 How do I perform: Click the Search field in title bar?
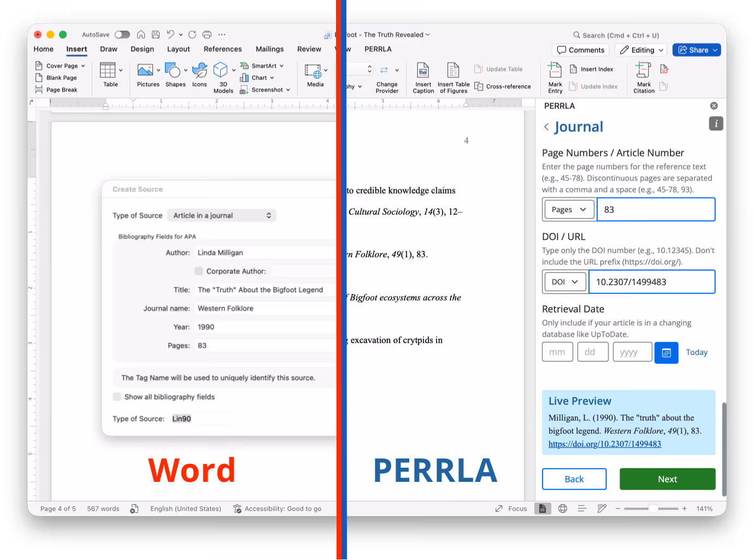(616, 35)
